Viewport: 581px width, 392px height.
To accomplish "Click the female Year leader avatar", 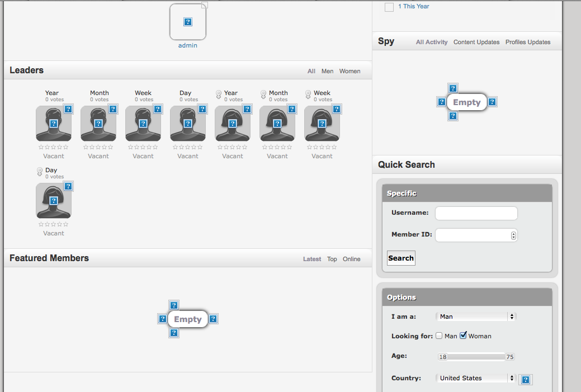I will [233, 124].
